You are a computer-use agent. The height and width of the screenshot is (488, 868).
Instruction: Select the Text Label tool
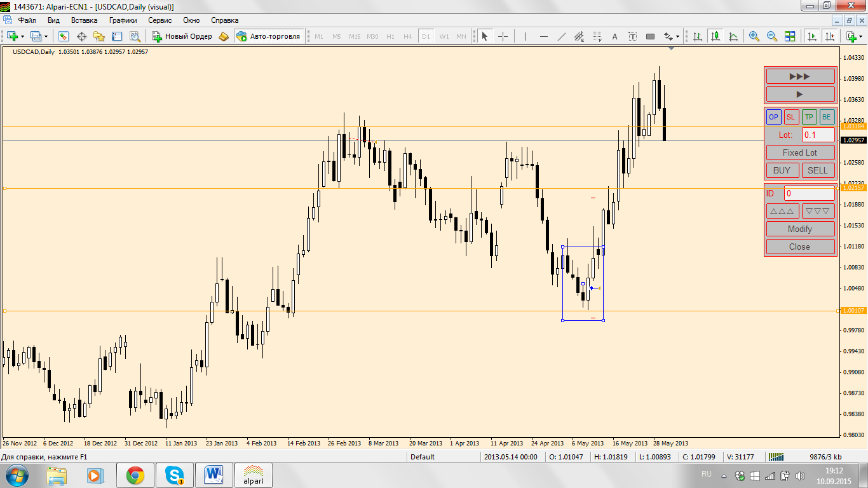[632, 36]
